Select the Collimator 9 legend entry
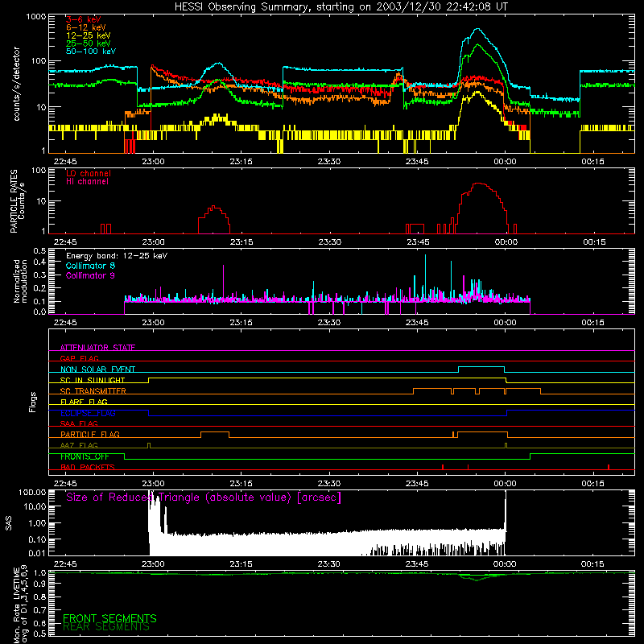Image resolution: width=644 pixels, height=644 pixels. (90, 275)
